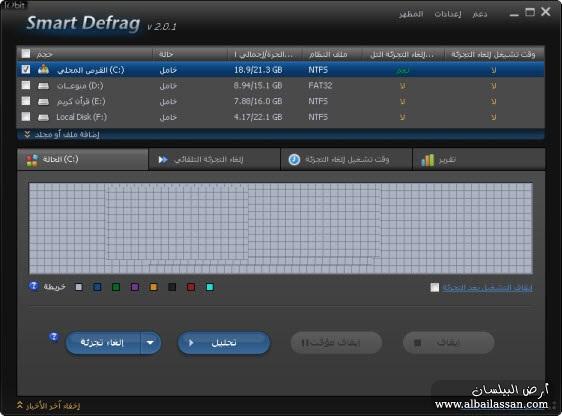Toggle the select-all drives checkbox in header
Image resolution: width=562 pixels, height=416 pixels.
[26, 53]
